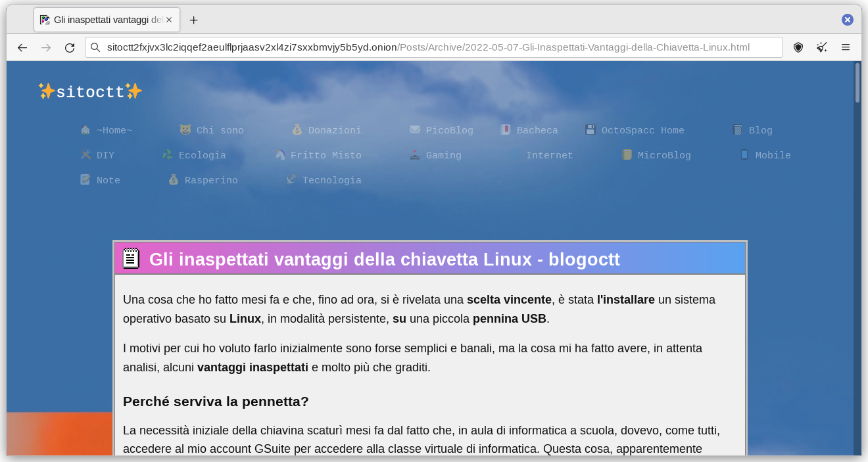Click the notepad icon in article header
868x462 pixels.
coord(131,259)
